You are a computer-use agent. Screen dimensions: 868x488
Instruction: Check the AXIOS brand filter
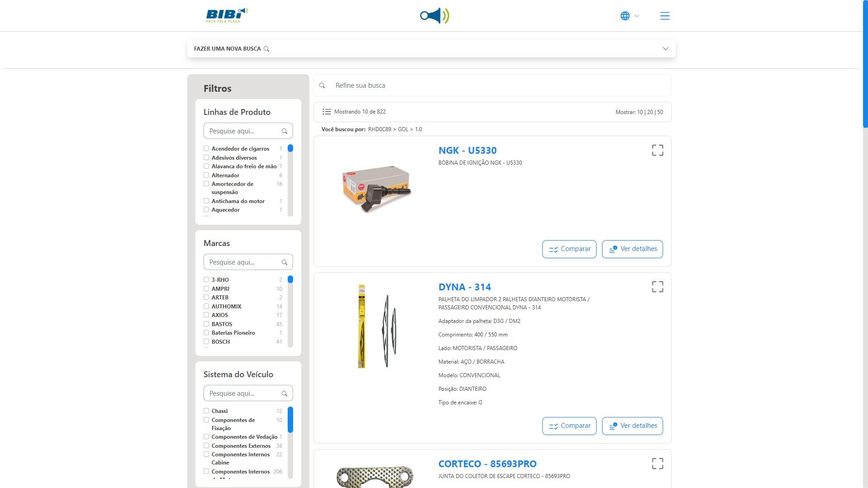pos(206,315)
